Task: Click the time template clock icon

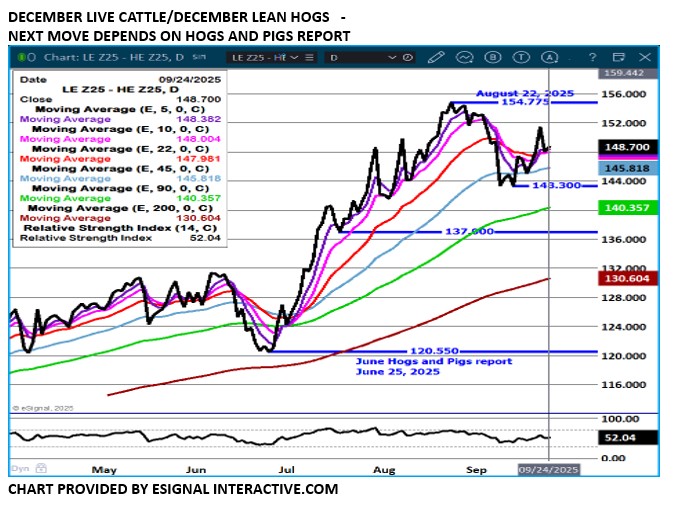Action: tap(408, 57)
